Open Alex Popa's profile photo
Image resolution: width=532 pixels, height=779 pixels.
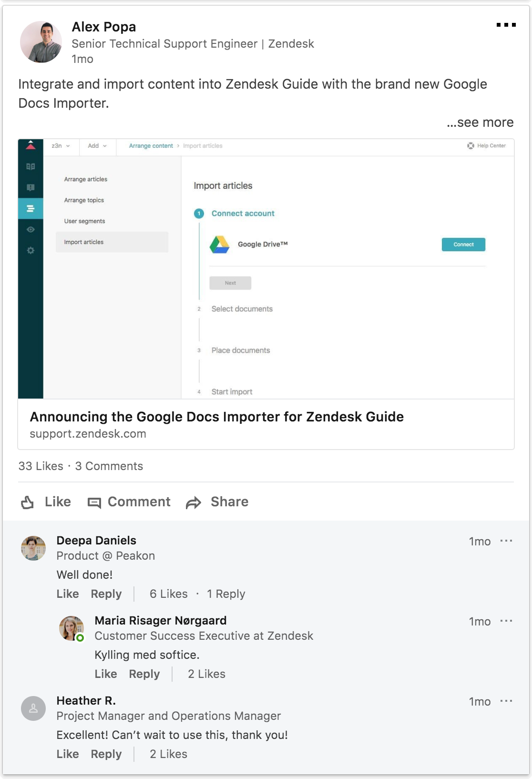[41, 42]
